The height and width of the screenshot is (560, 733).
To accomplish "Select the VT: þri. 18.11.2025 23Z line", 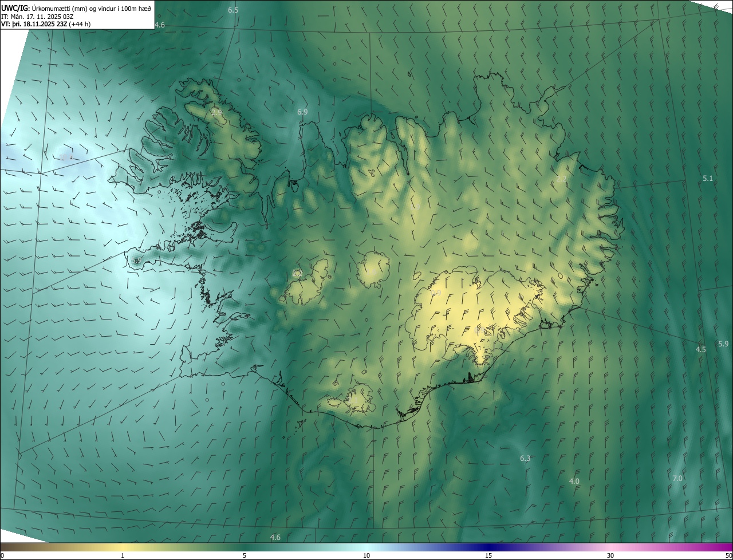I will [46, 24].
